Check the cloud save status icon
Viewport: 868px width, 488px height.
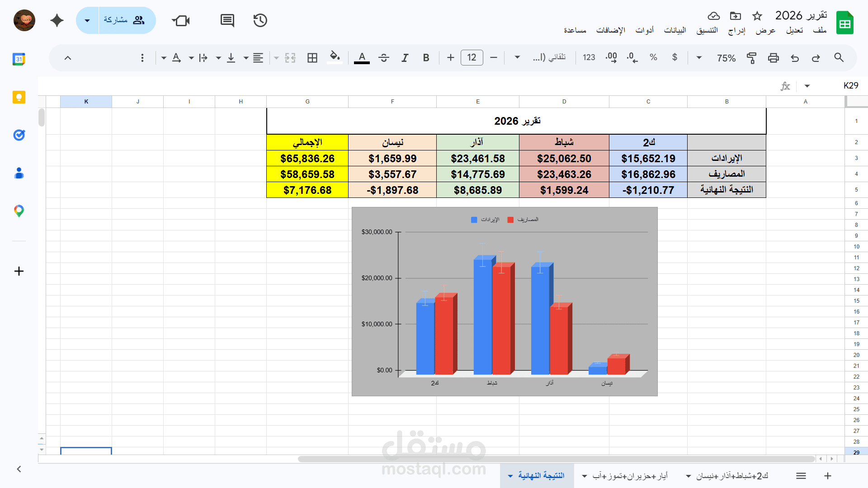[x=714, y=16]
